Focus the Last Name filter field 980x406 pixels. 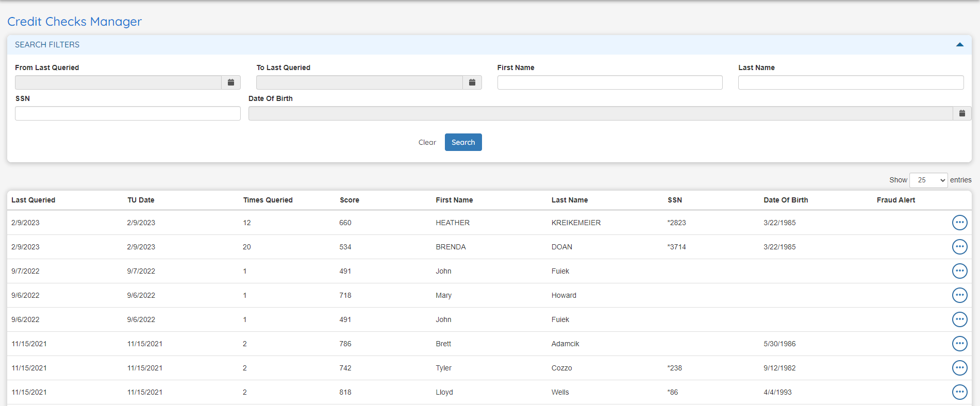pos(851,82)
